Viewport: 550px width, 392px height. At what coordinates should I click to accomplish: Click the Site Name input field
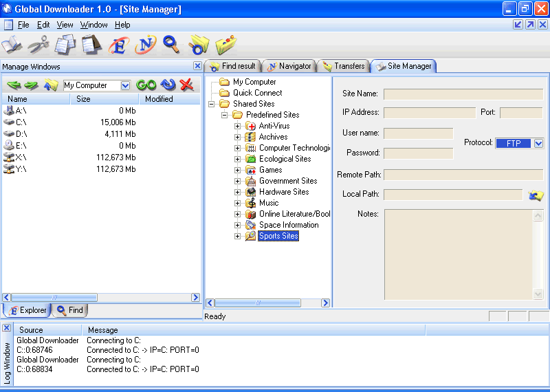[463, 94]
